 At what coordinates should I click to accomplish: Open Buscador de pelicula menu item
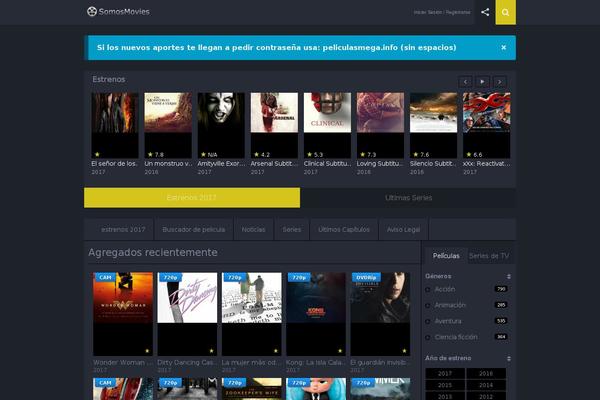pos(194,230)
